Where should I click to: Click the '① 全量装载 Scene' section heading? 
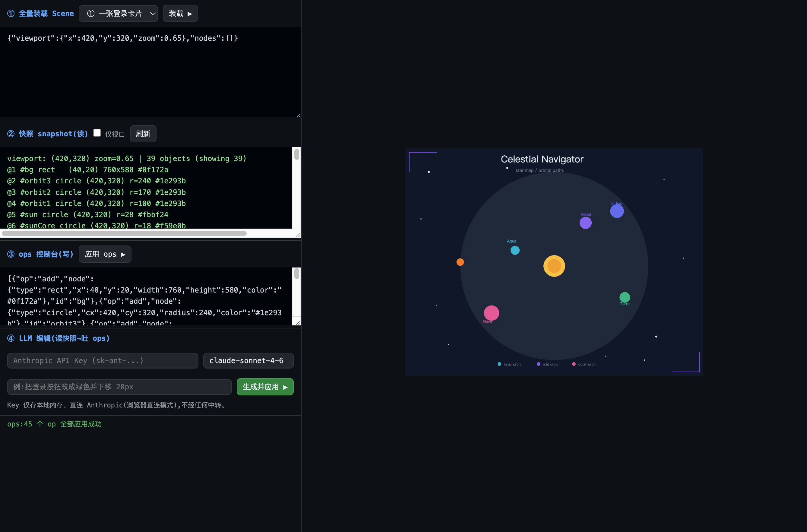click(40, 14)
